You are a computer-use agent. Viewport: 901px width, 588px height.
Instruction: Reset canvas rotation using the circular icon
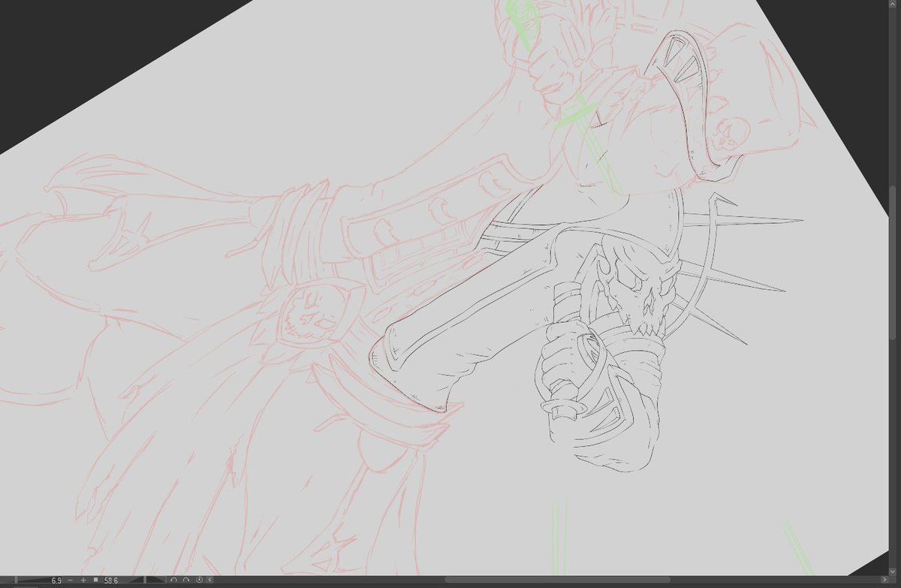(x=199, y=580)
